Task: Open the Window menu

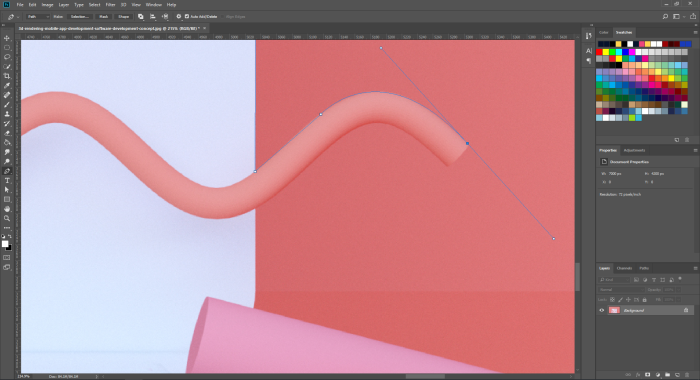Action: (154, 5)
